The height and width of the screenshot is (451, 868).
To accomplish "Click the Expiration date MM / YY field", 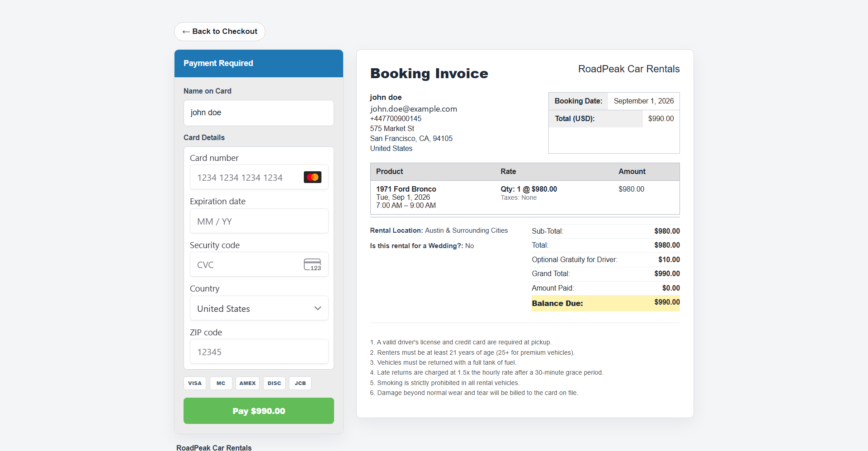I will (259, 221).
